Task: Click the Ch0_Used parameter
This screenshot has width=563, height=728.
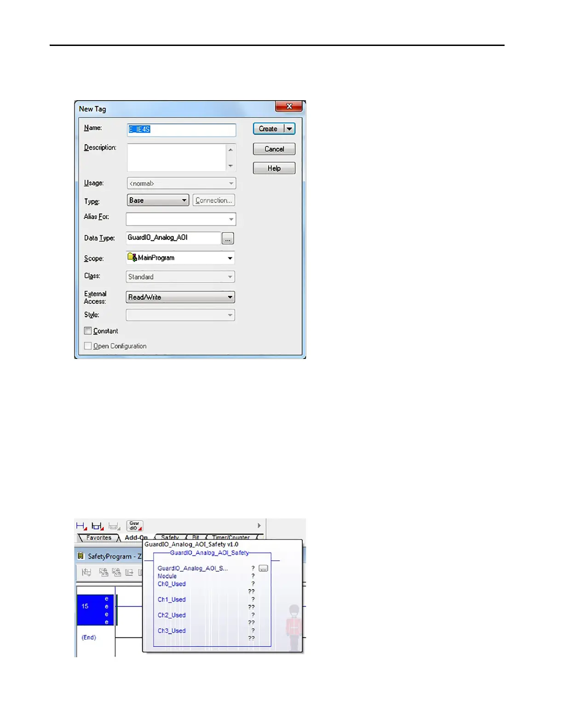Action: tap(172, 584)
